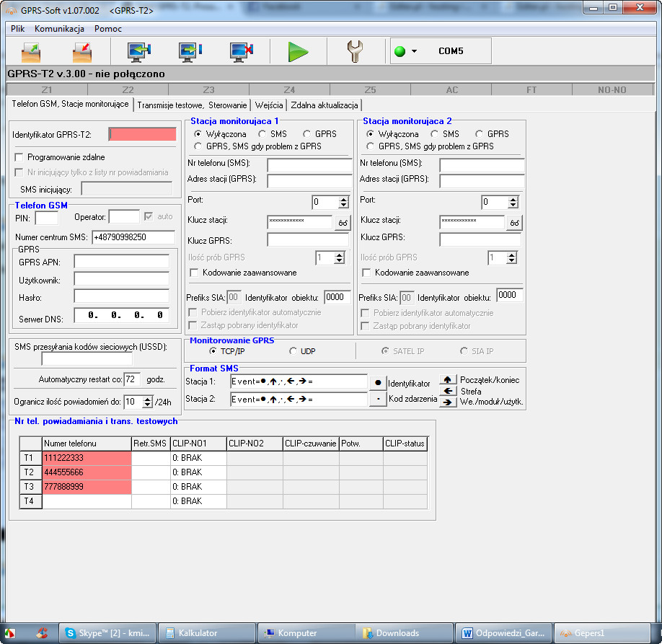This screenshot has width=662, height=644.
Task: Click the open file toolbar icon
Action: 31,52
